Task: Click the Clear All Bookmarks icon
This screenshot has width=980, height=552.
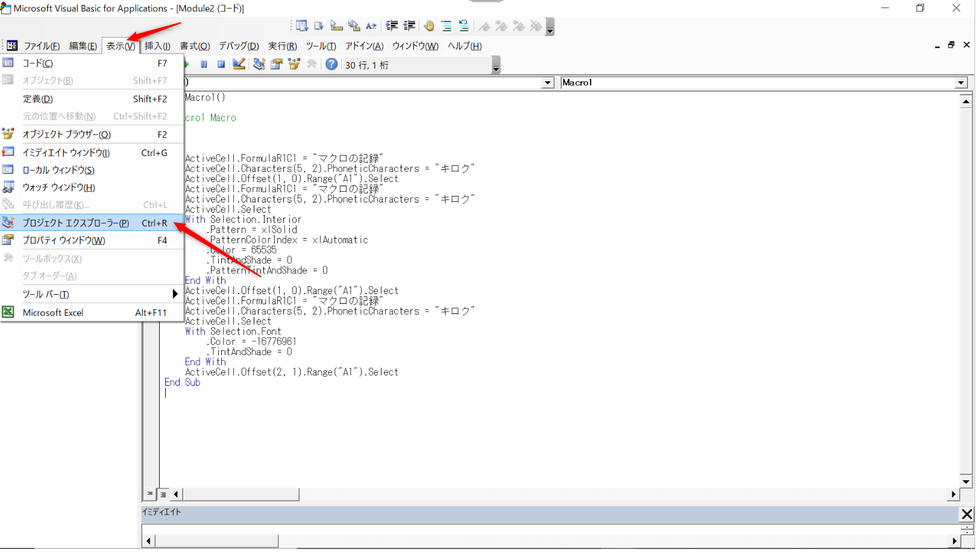Action: point(536,26)
